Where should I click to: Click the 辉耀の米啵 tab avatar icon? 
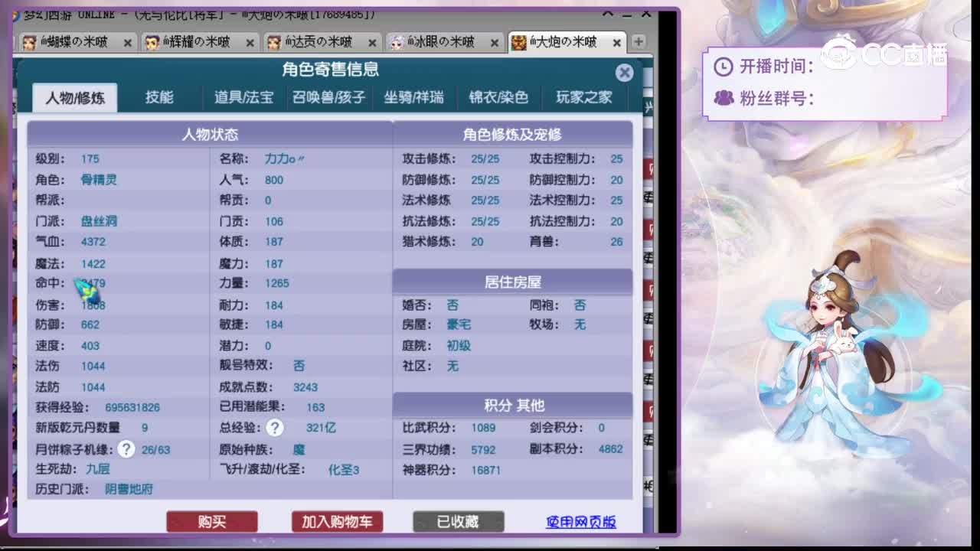click(x=152, y=42)
